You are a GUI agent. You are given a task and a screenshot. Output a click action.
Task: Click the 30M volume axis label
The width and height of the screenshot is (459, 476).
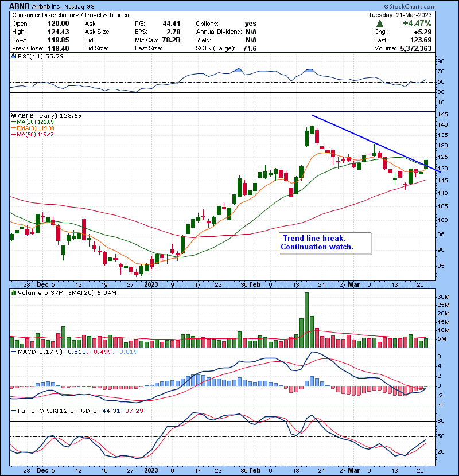pos(444,297)
